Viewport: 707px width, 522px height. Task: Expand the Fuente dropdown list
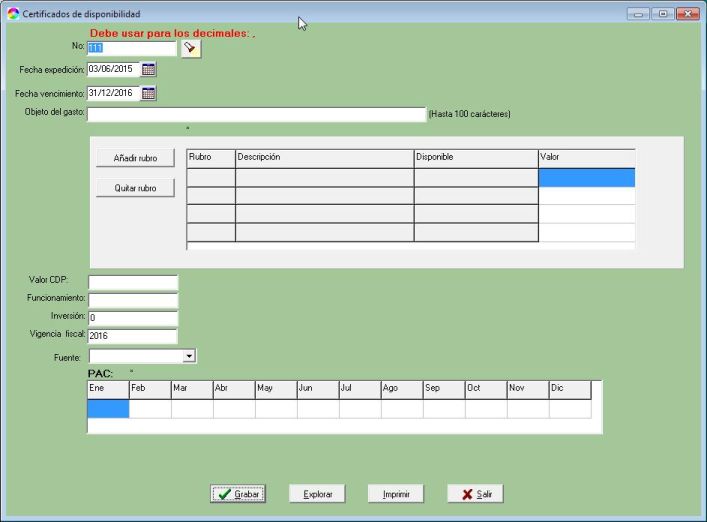pyautogui.click(x=189, y=355)
